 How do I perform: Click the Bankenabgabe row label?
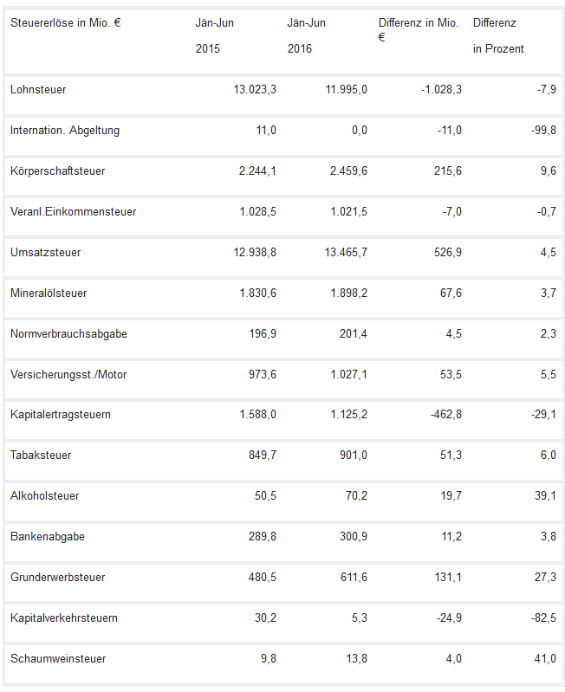tap(47, 537)
